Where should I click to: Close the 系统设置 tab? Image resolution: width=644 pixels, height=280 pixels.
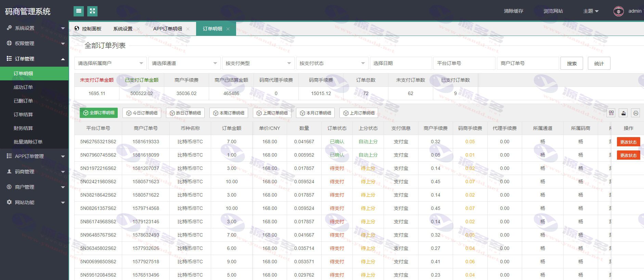click(138, 29)
